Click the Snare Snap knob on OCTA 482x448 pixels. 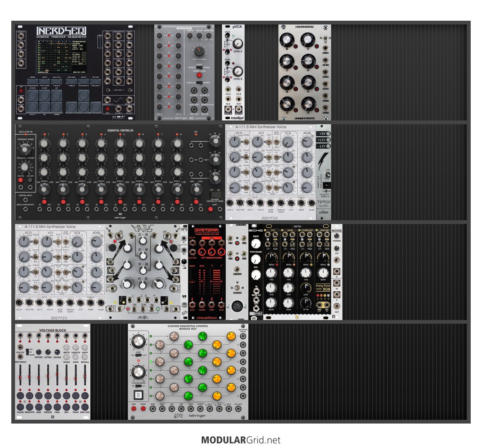pyautogui.click(x=288, y=288)
